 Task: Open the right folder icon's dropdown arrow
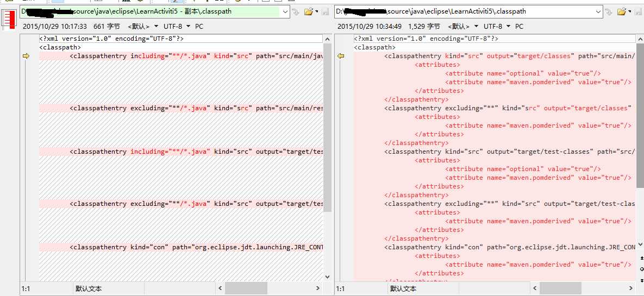(x=630, y=12)
